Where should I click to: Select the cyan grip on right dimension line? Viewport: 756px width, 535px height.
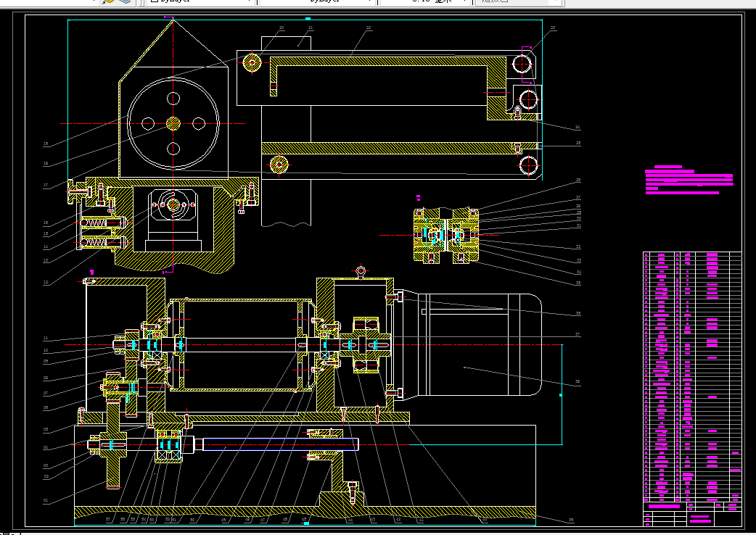pos(560,395)
